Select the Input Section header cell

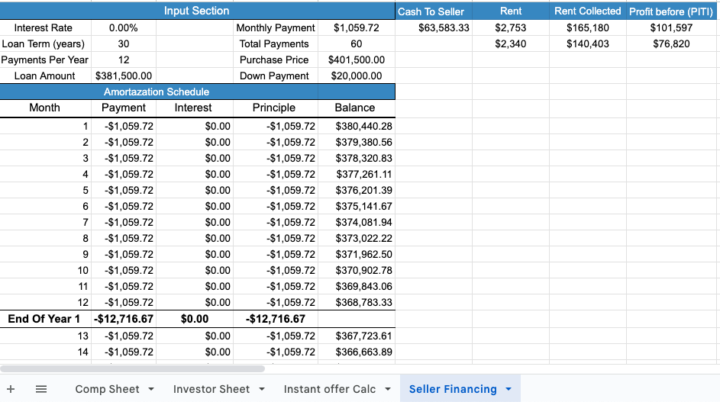[x=197, y=11]
